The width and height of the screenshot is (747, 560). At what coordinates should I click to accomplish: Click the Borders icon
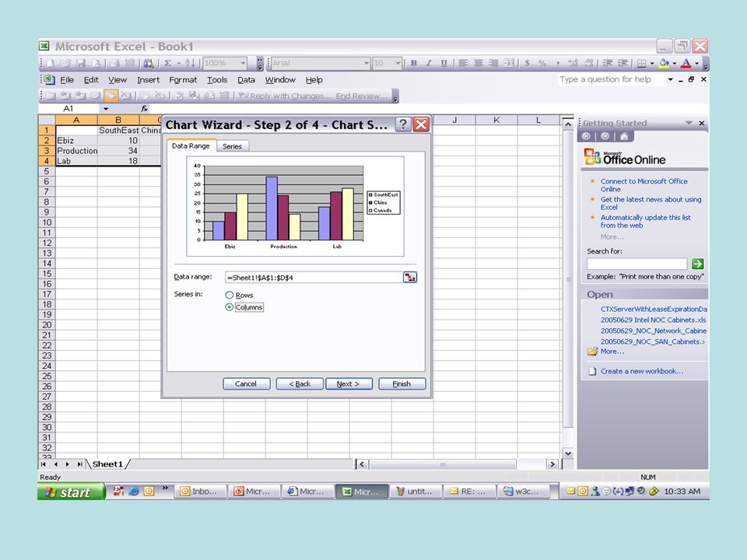642,63
